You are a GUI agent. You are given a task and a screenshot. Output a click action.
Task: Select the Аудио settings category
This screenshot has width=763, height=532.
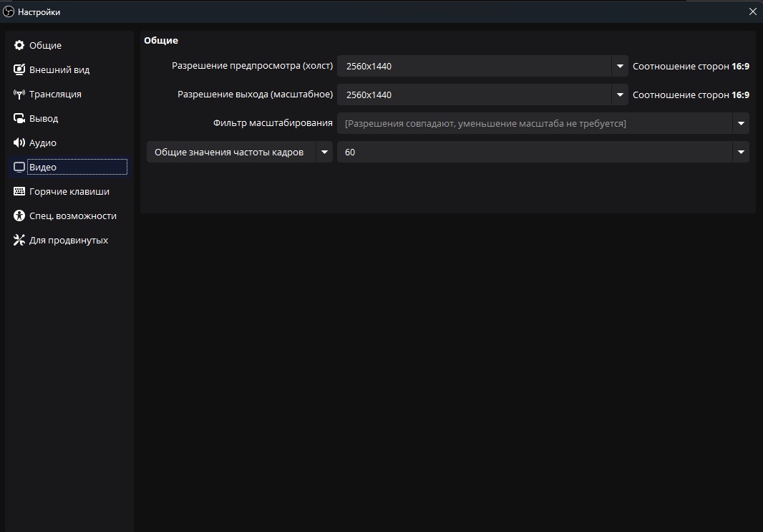pyautogui.click(x=69, y=142)
